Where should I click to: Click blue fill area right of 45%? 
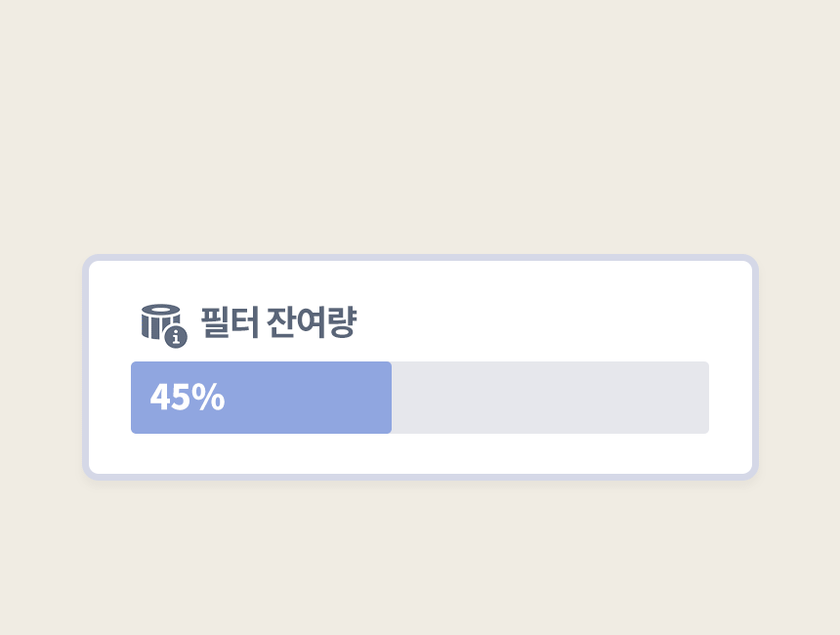313,398
